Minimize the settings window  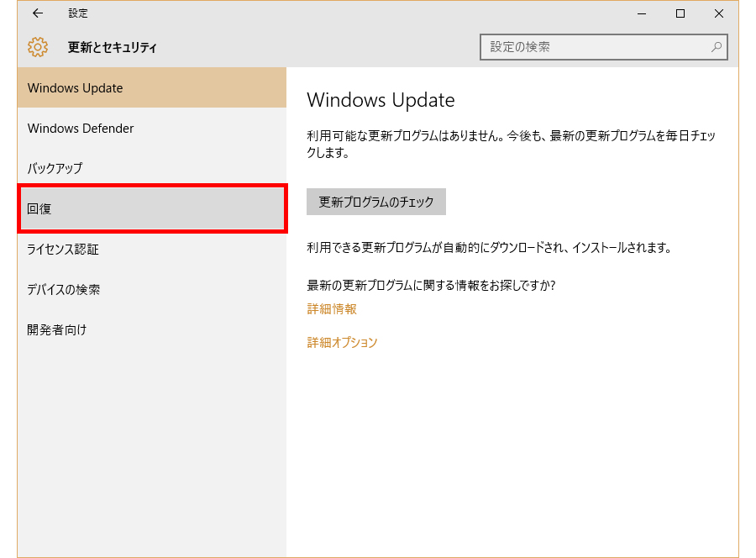point(641,13)
